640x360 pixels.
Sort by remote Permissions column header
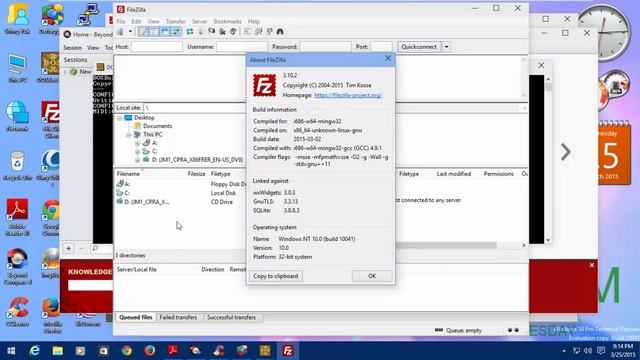point(498,174)
